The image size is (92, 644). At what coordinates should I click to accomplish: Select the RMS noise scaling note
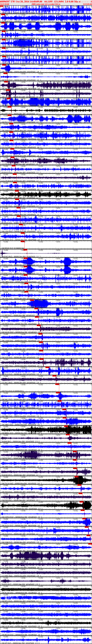46,4
